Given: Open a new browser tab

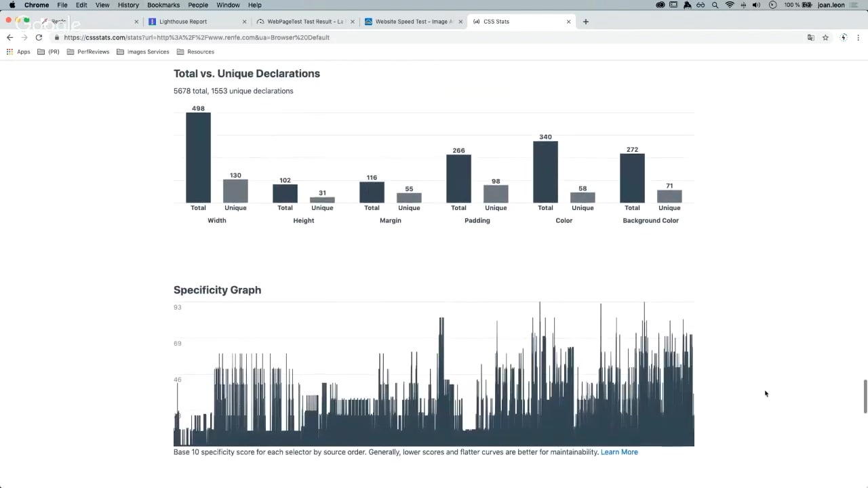Looking at the screenshot, I should click(x=586, y=22).
